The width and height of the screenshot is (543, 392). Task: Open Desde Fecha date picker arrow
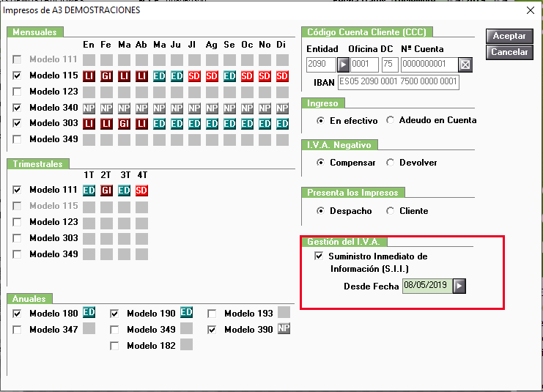459,286
